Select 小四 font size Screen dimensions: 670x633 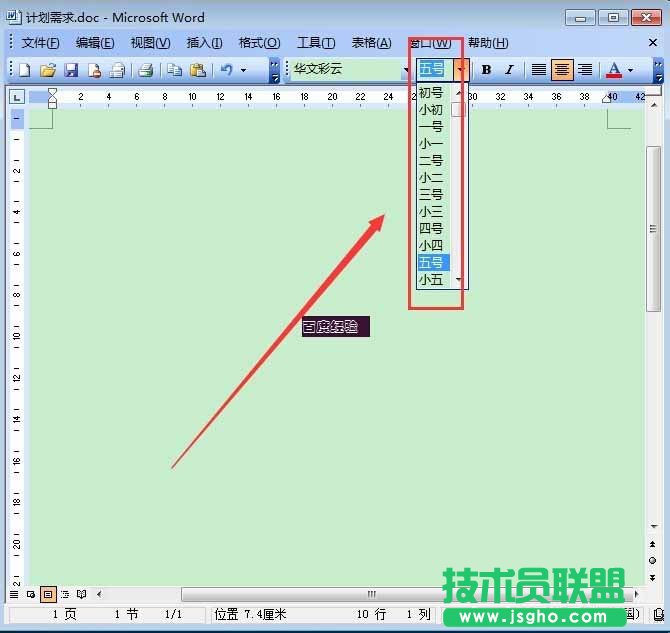click(x=433, y=246)
